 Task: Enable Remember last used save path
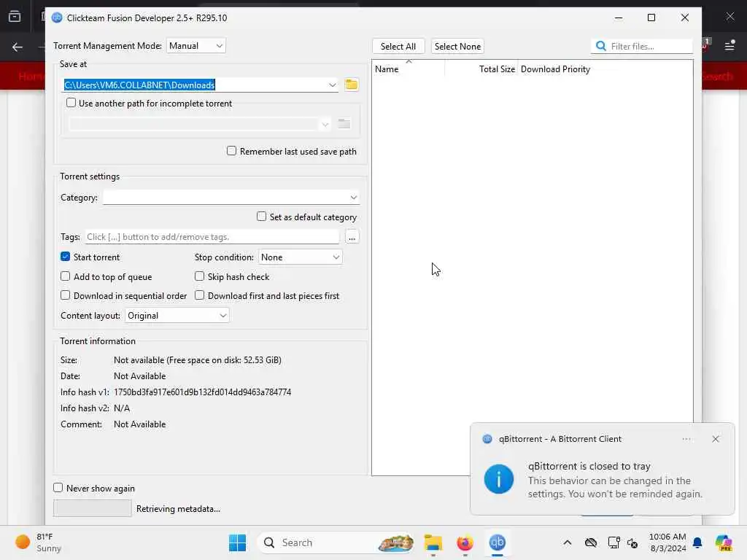[x=231, y=151]
